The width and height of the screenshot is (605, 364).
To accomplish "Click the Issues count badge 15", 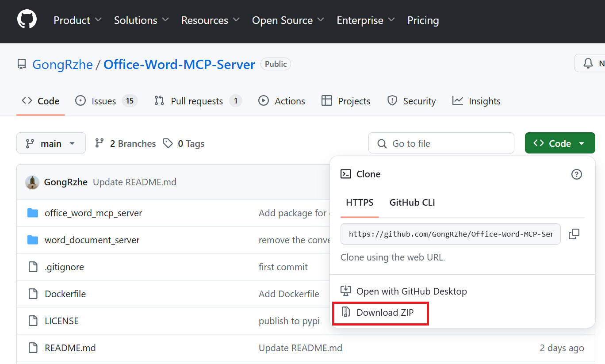I will (130, 101).
